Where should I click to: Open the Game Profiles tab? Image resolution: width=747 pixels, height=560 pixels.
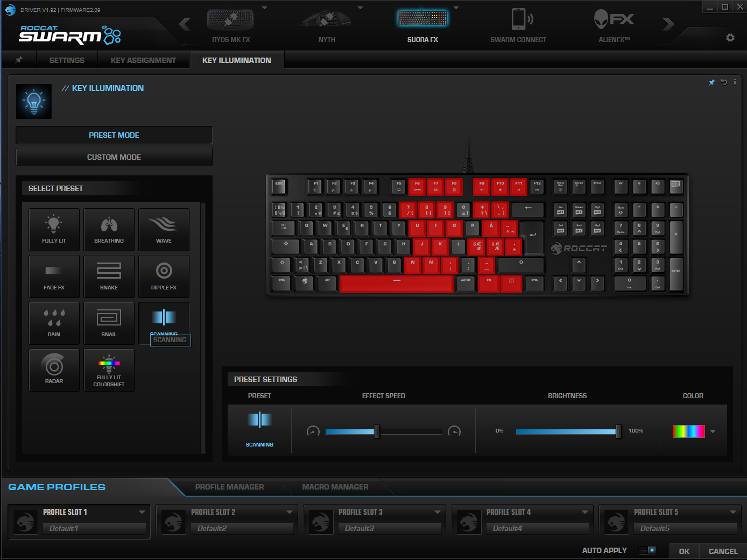click(57, 487)
